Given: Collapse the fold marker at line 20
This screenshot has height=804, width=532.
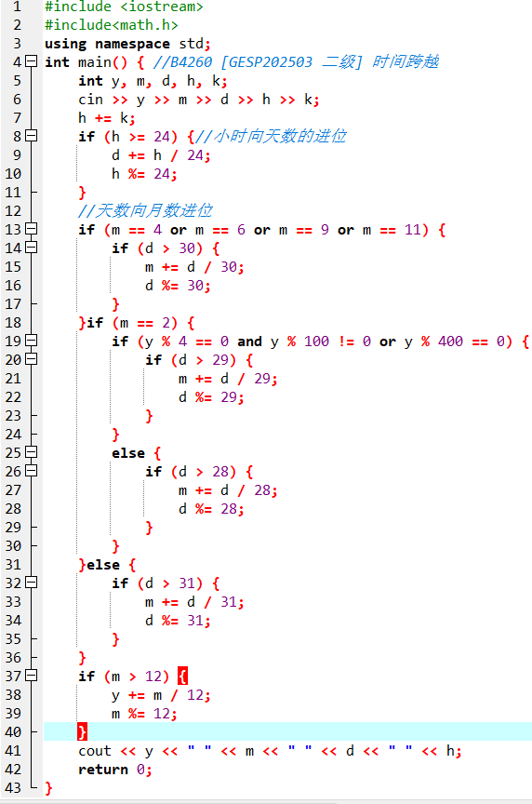Looking at the screenshot, I should tap(32, 359).
